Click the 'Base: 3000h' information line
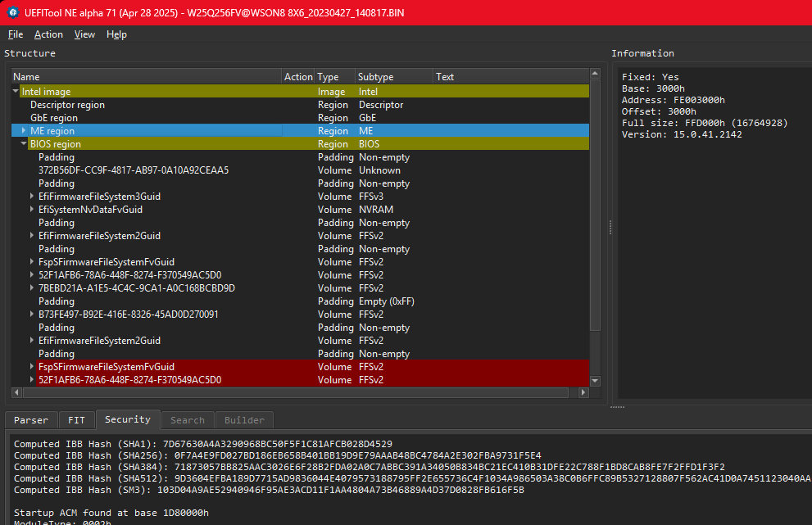Image resolution: width=812 pixels, height=525 pixels. (x=654, y=88)
